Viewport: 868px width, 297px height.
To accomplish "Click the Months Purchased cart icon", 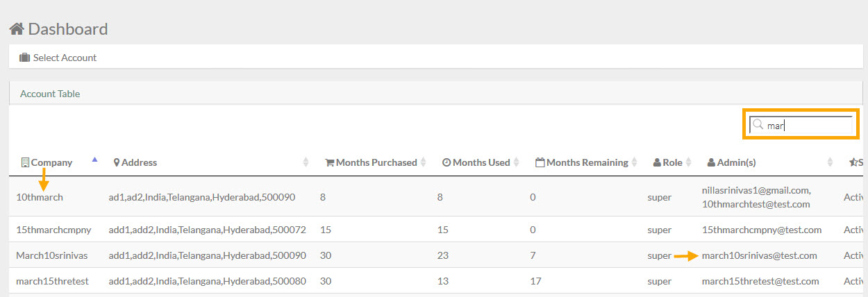I will click(330, 162).
